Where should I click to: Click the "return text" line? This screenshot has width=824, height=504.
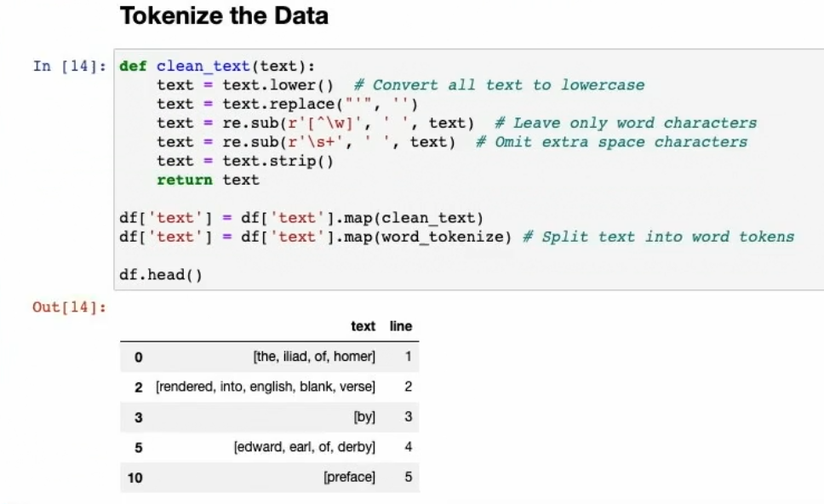(x=208, y=180)
